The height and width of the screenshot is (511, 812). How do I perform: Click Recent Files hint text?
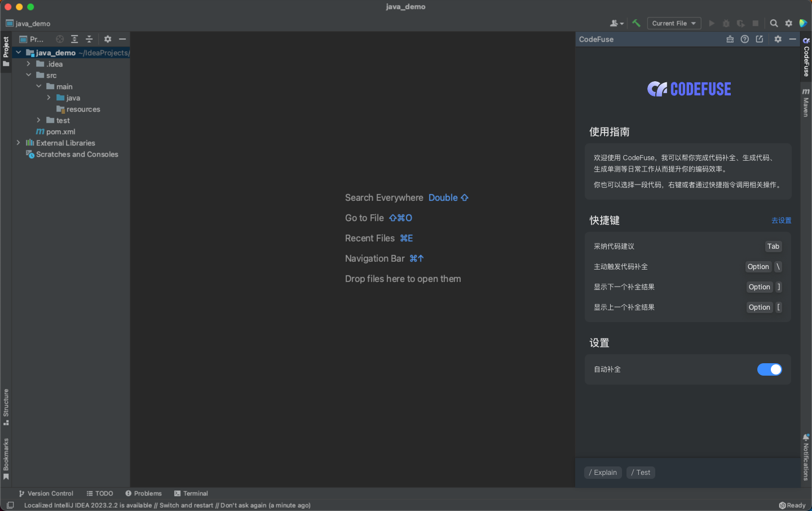(379, 238)
